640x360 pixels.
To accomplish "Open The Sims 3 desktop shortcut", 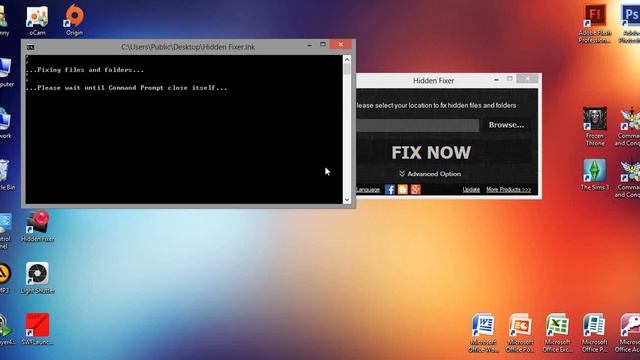I will click(x=595, y=171).
